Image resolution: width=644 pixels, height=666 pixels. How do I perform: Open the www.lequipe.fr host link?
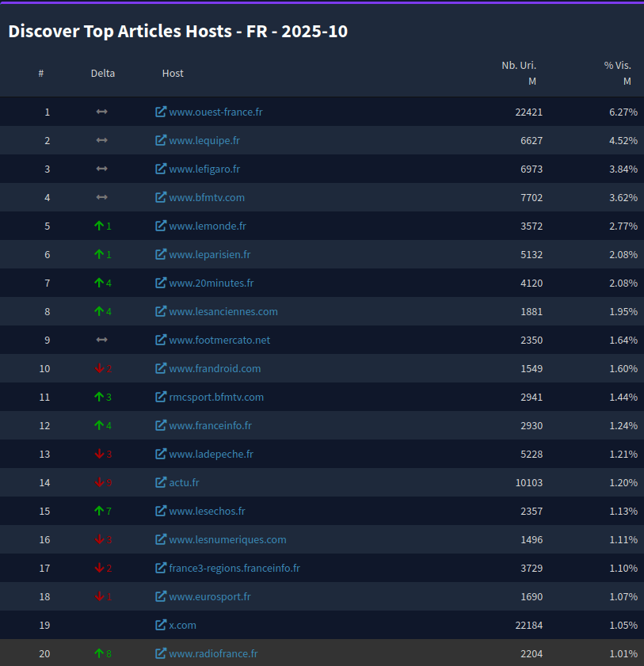tap(204, 141)
